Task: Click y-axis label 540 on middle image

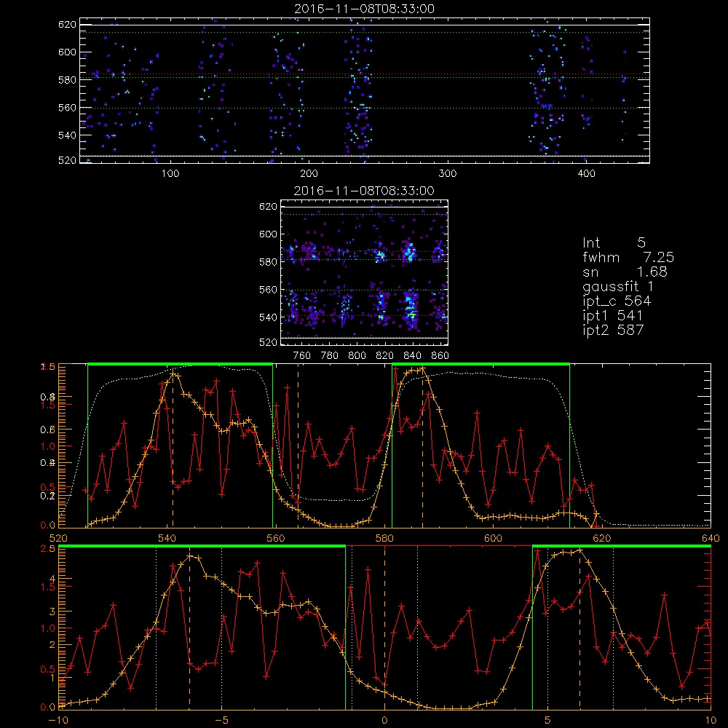Action: pos(268,317)
